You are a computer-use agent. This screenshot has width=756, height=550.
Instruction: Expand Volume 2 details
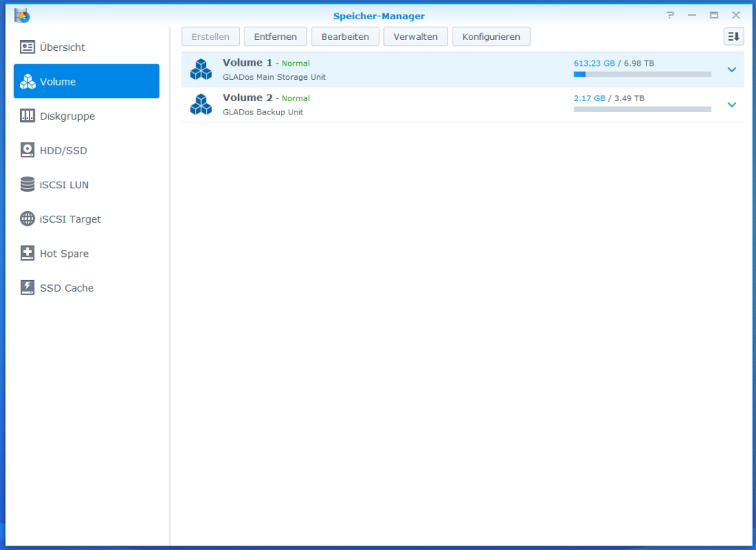pos(732,105)
